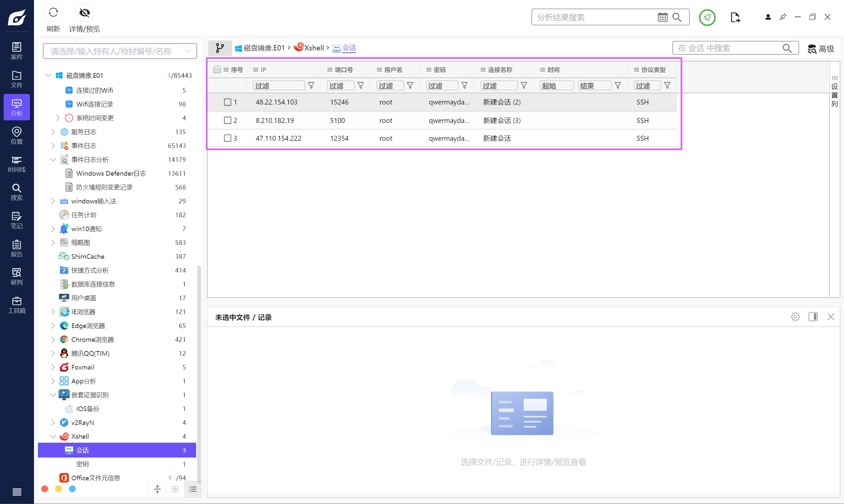Toggle the 详情/预览 eye icon
844x504 pixels.
84,13
